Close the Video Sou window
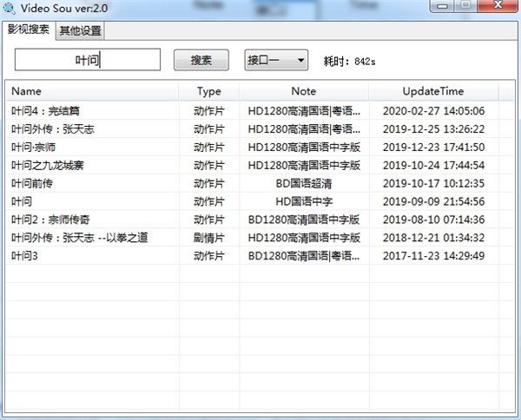Screen dimensions: 521x420 (x=498, y=6)
